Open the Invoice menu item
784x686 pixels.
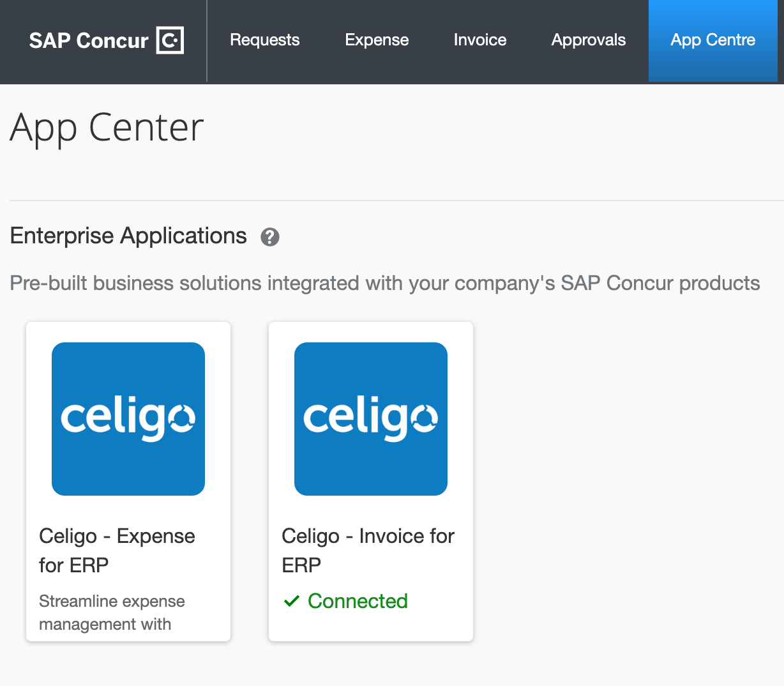pyautogui.click(x=480, y=40)
